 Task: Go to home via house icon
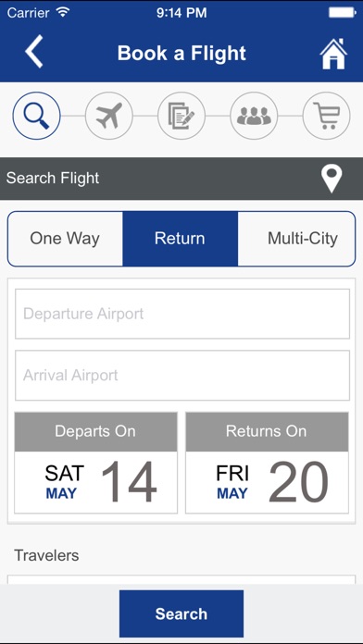(333, 54)
